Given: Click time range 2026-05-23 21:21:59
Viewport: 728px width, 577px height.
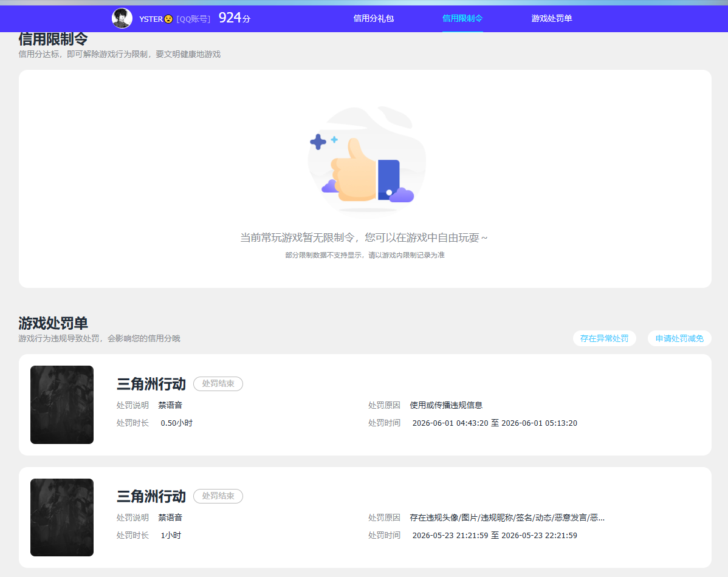Looking at the screenshot, I should pyautogui.click(x=495, y=535).
